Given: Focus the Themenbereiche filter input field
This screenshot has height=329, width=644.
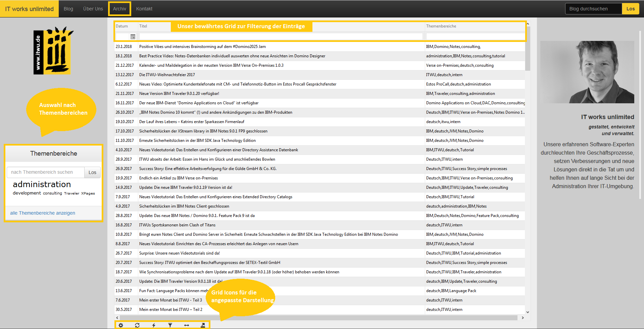Looking at the screenshot, I should click(475, 36).
